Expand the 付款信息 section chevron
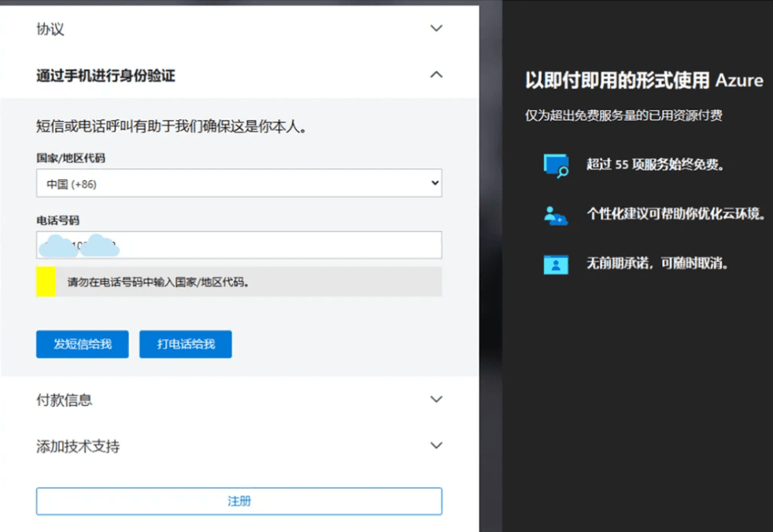Screen dimensions: 773x532 (x=436, y=399)
